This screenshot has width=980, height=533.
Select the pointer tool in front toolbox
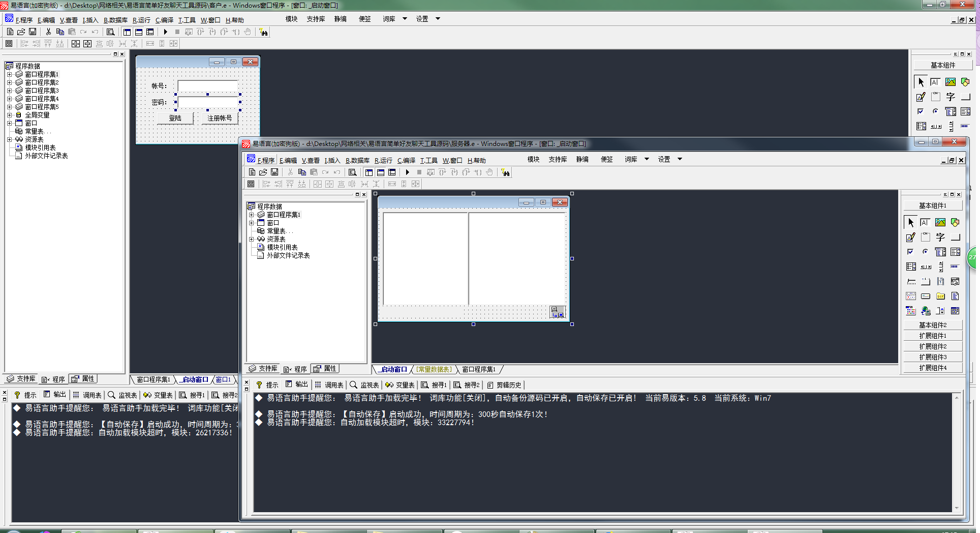(x=910, y=222)
